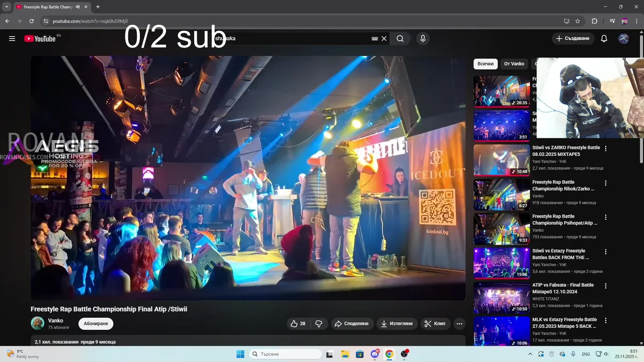
Task: Open a new browser tab with plus
Action: click(x=98, y=7)
